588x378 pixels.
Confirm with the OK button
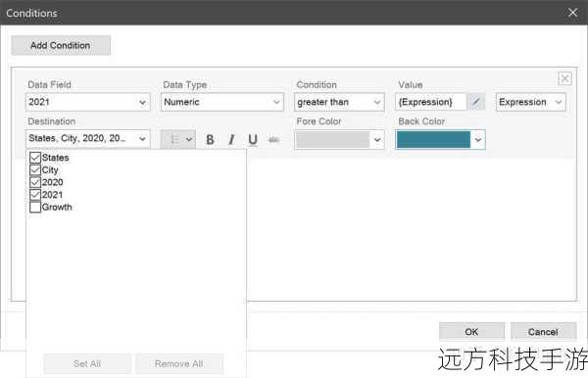pyautogui.click(x=471, y=332)
